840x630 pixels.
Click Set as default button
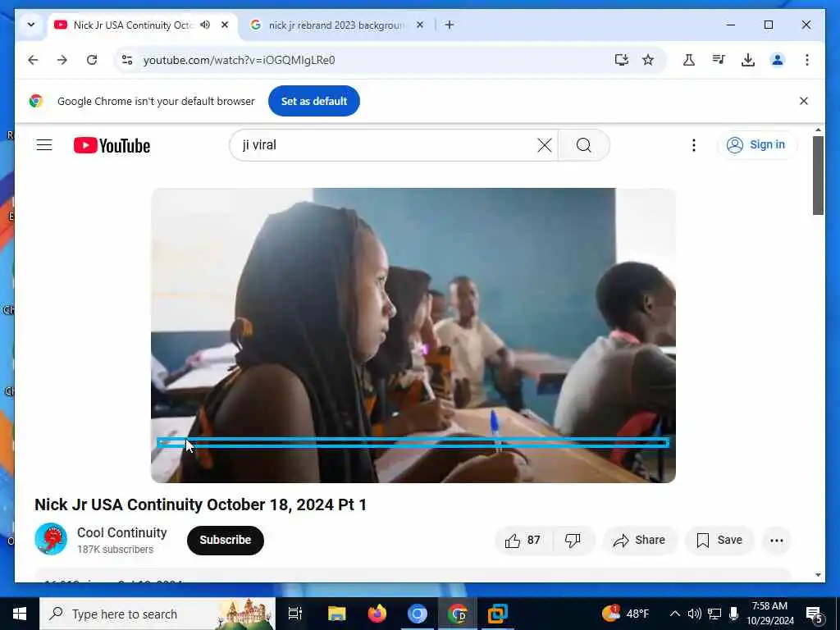click(x=314, y=101)
